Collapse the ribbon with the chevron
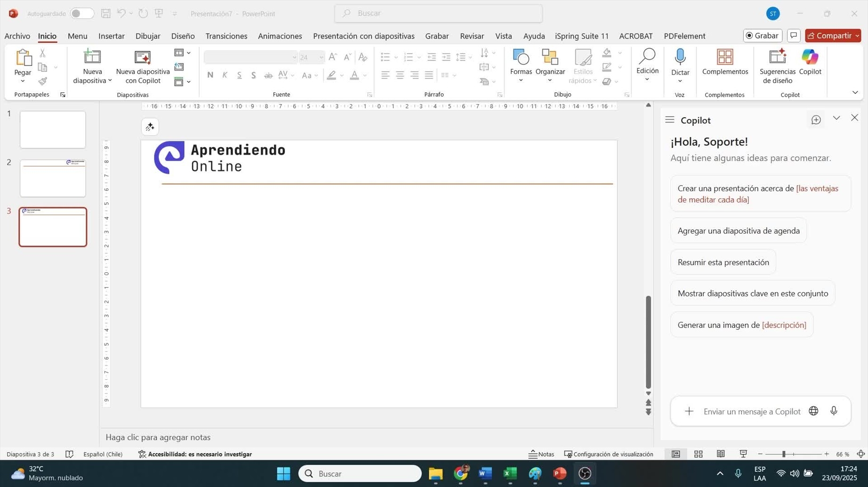The width and height of the screenshot is (868, 487). 855,92
